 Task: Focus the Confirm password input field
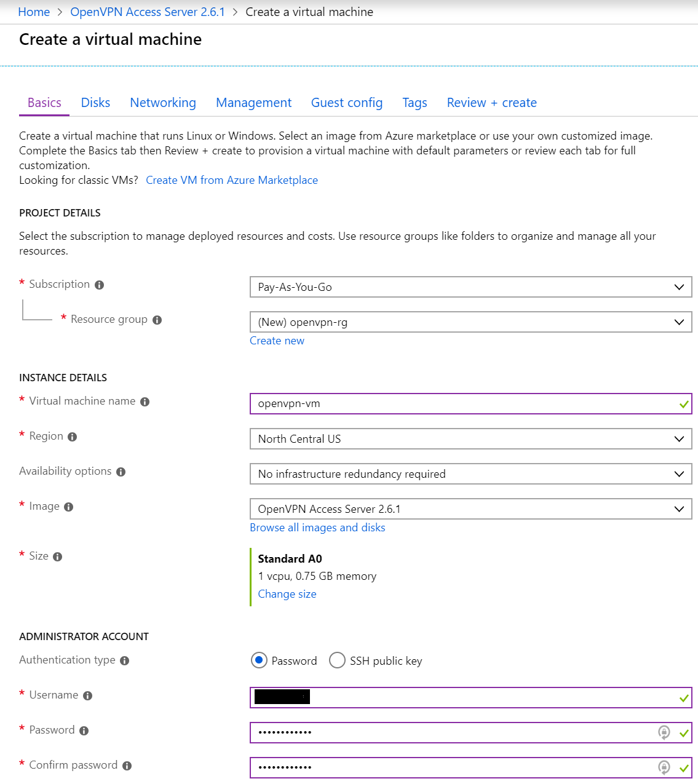[x=471, y=767]
